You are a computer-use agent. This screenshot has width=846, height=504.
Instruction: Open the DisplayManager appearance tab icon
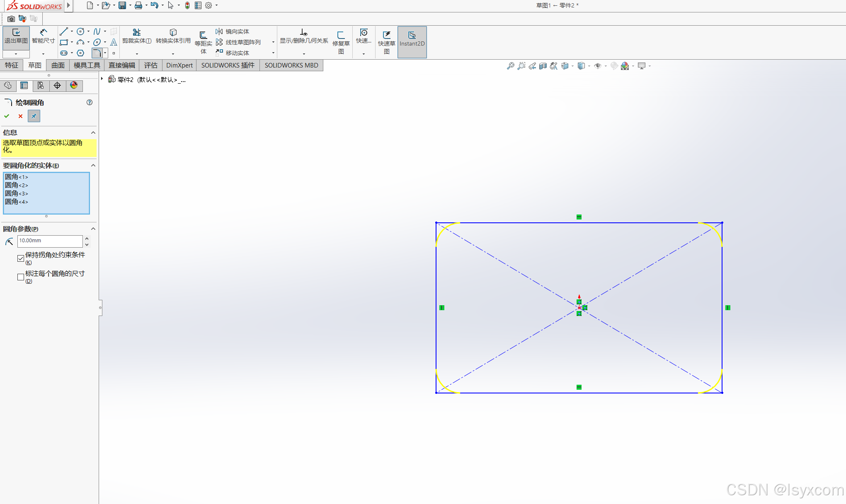(x=74, y=85)
